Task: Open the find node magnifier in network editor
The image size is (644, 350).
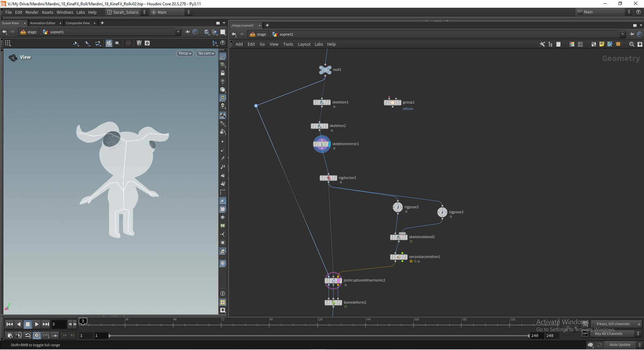Action: click(x=632, y=44)
